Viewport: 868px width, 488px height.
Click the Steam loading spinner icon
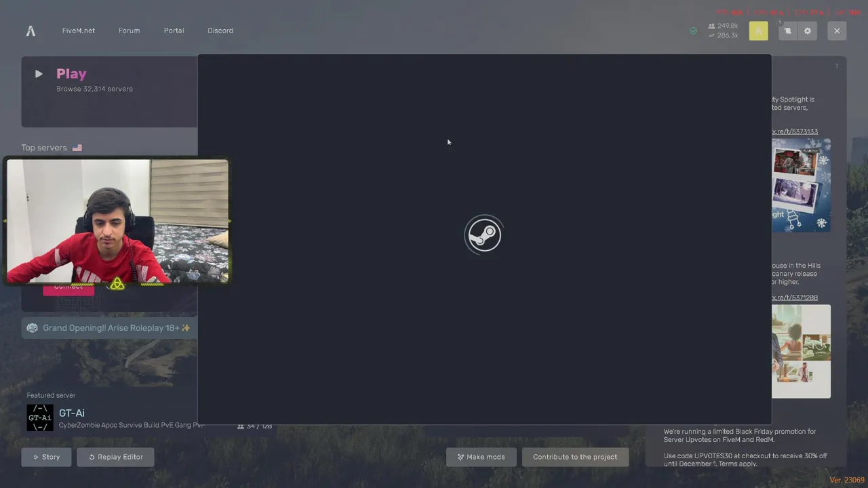[x=484, y=235]
